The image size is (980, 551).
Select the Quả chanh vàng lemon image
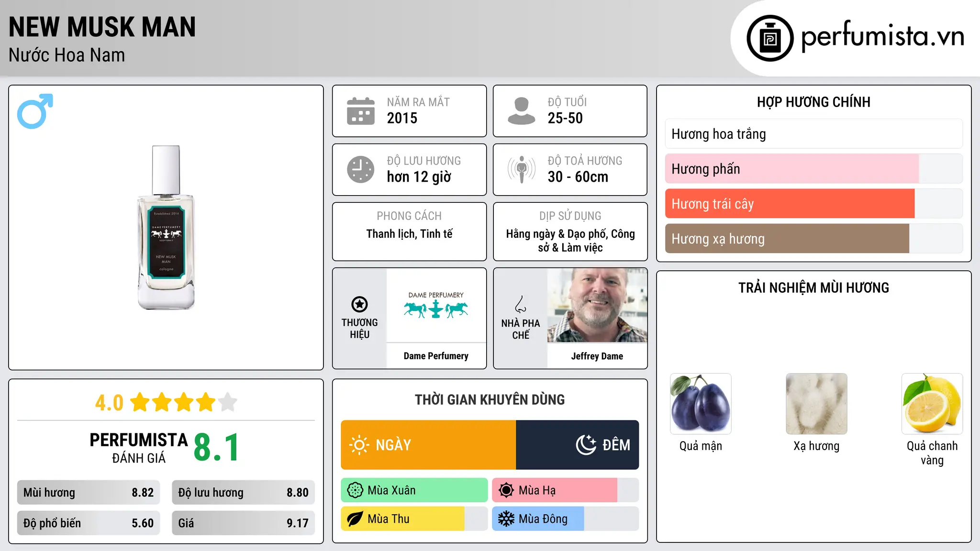tap(932, 404)
